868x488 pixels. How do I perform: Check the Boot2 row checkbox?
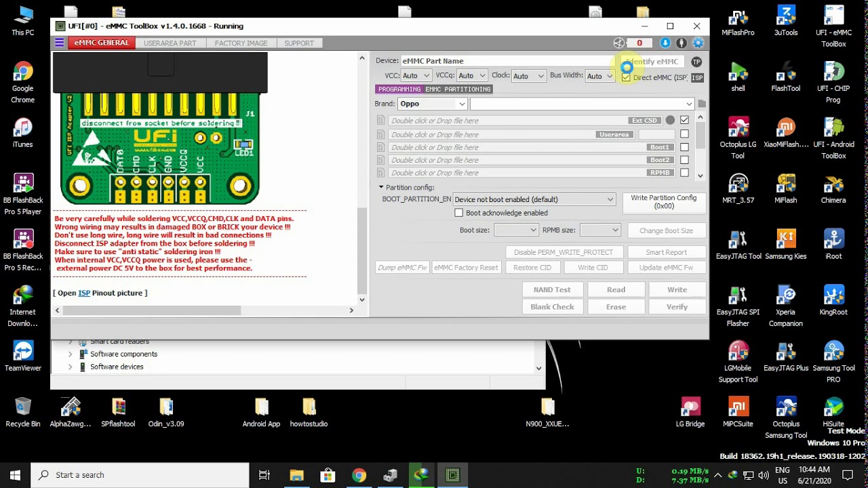(x=684, y=160)
